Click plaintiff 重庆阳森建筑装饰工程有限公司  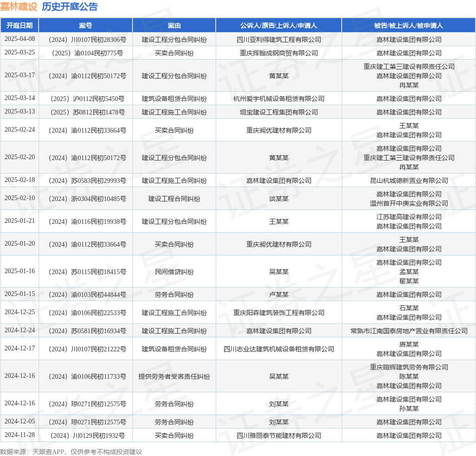279,313
